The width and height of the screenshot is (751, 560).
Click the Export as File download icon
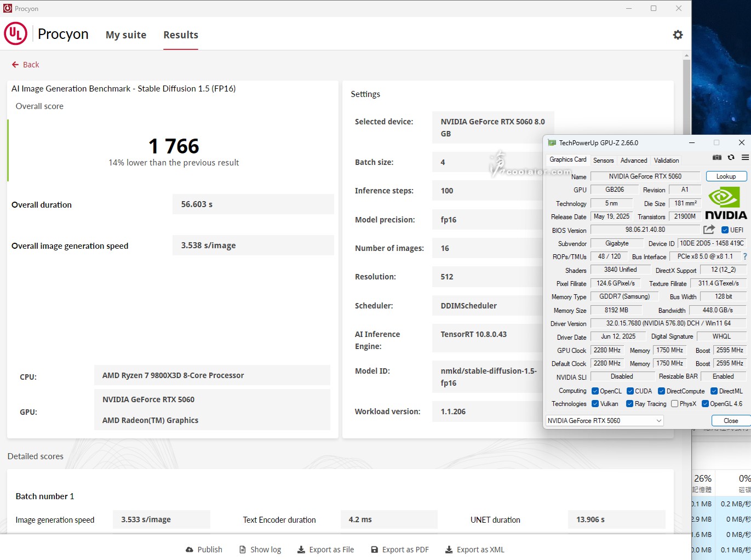pos(301,550)
